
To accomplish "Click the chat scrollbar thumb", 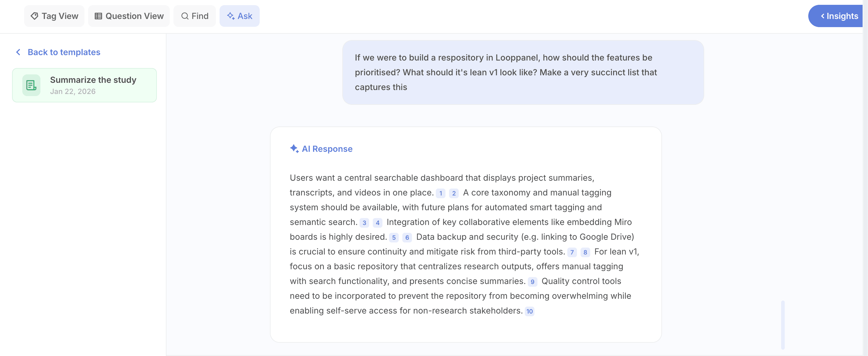I will 783,325.
